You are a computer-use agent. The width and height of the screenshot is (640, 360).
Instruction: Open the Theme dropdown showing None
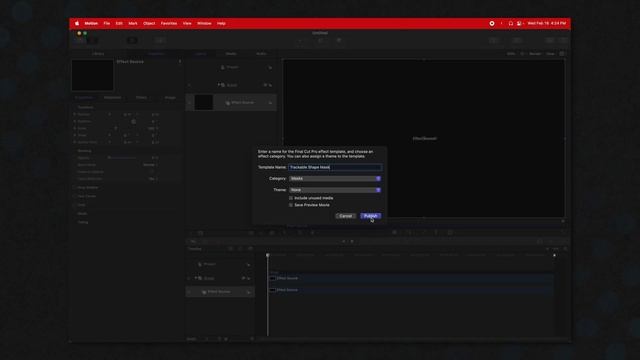[335, 190]
